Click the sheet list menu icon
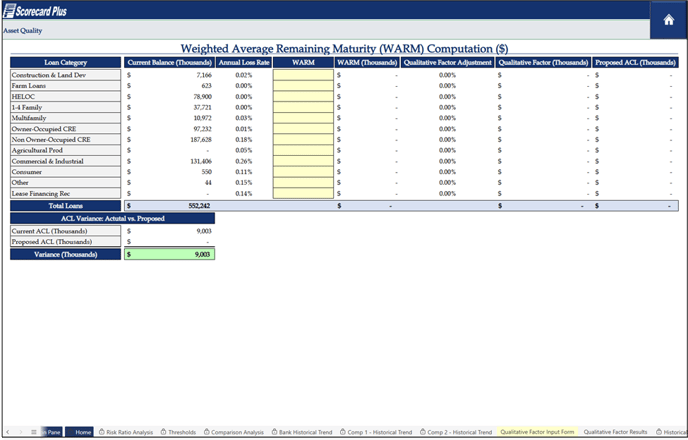 [x=34, y=432]
